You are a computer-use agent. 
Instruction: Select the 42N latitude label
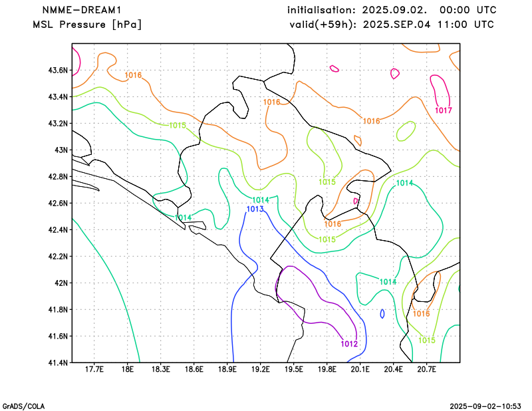click(x=61, y=283)
